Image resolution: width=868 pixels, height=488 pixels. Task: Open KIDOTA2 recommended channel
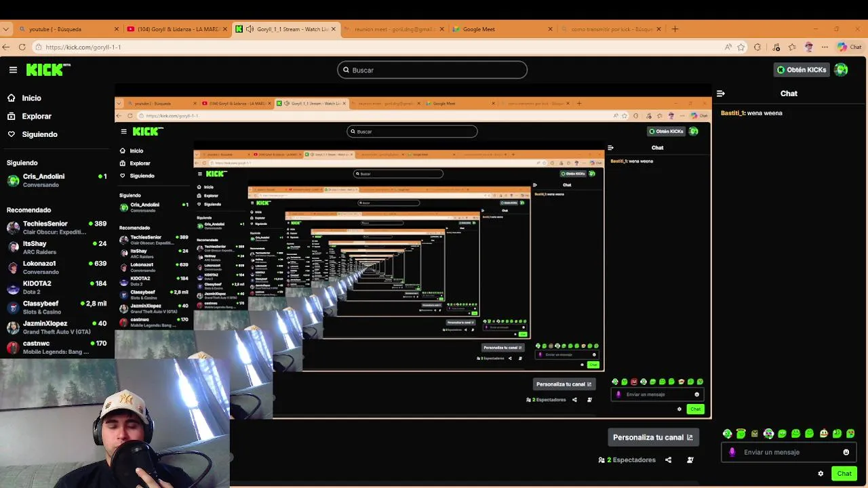point(56,287)
